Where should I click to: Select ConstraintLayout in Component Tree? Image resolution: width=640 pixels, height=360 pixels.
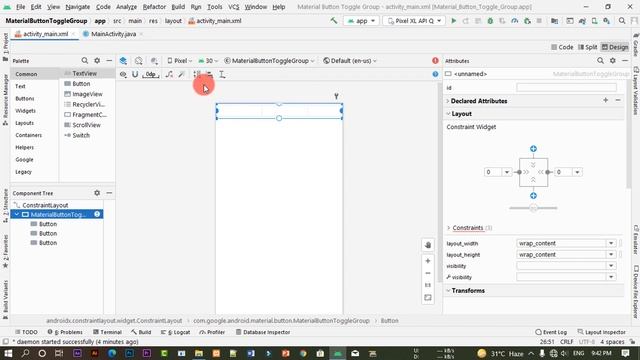(45, 205)
